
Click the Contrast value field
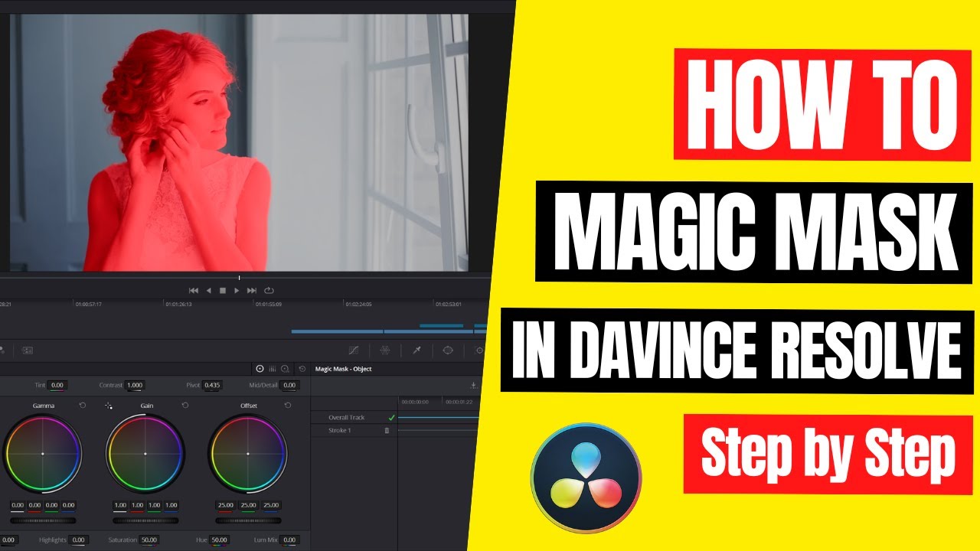coord(135,385)
